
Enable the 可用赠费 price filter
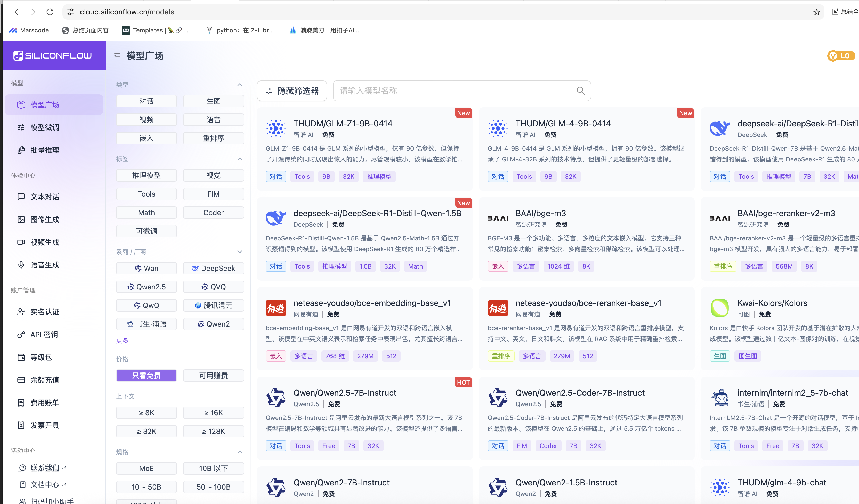[x=213, y=375]
